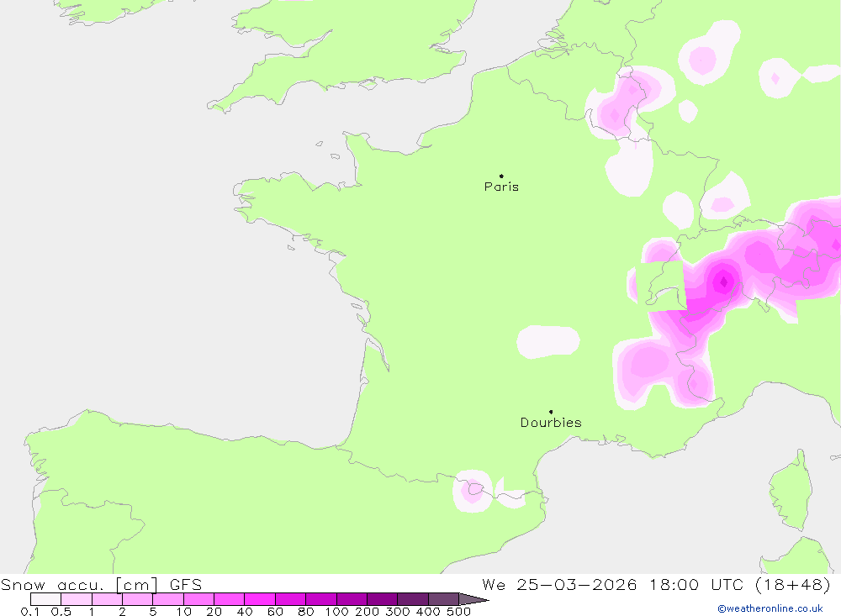
Task: Click the 'Snow accu. [cm] GFS' title
Action: coord(102,584)
